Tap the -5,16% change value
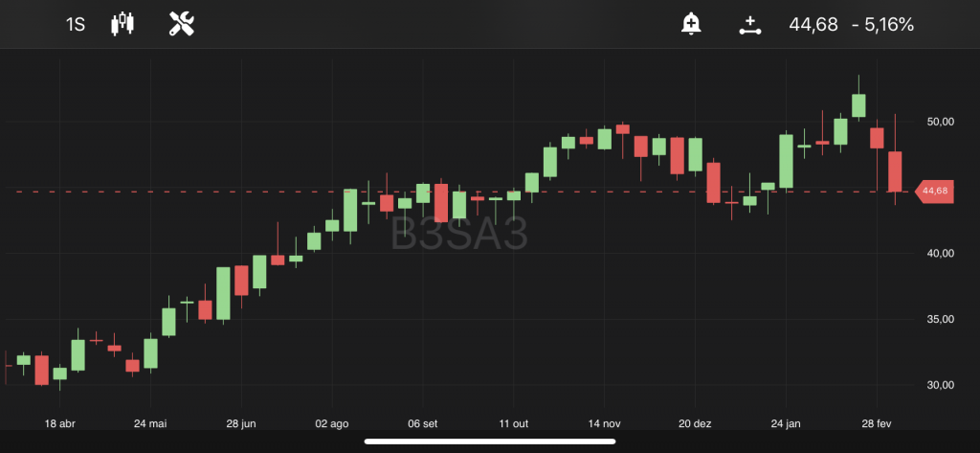The height and width of the screenshot is (453, 980). (x=882, y=25)
